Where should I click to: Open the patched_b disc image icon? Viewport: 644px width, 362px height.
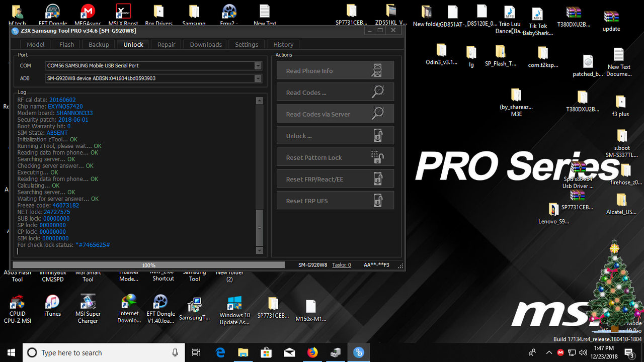point(588,65)
